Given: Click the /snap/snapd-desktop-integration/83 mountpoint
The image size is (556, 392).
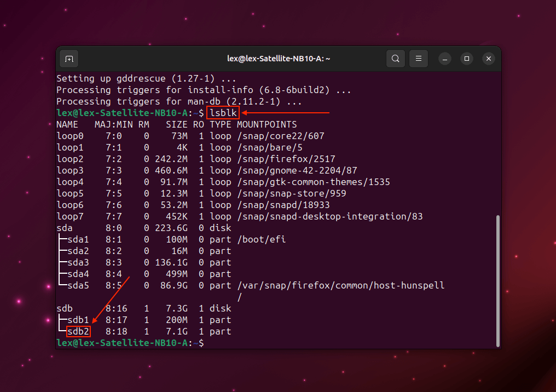Looking at the screenshot, I should coord(330,216).
